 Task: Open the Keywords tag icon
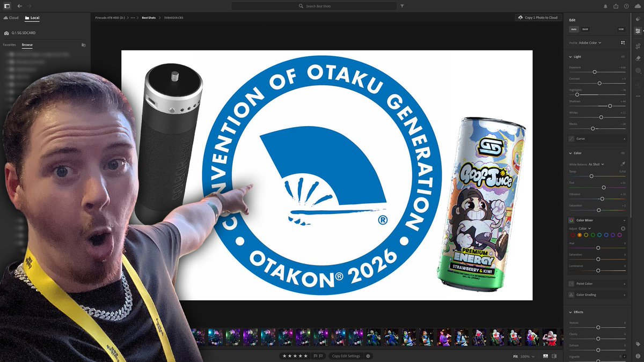click(x=638, y=344)
